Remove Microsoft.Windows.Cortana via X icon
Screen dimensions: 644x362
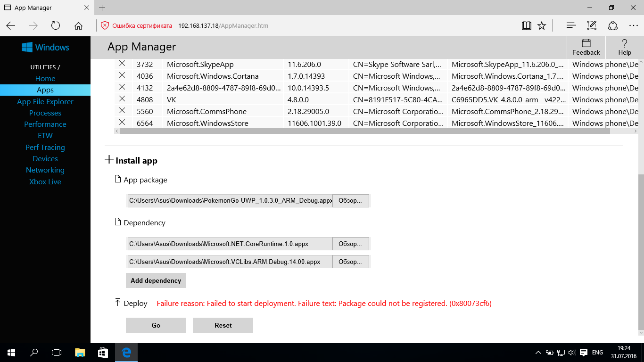point(122,75)
